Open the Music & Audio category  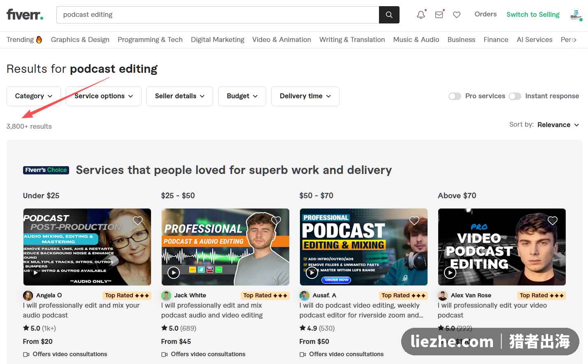pos(416,39)
